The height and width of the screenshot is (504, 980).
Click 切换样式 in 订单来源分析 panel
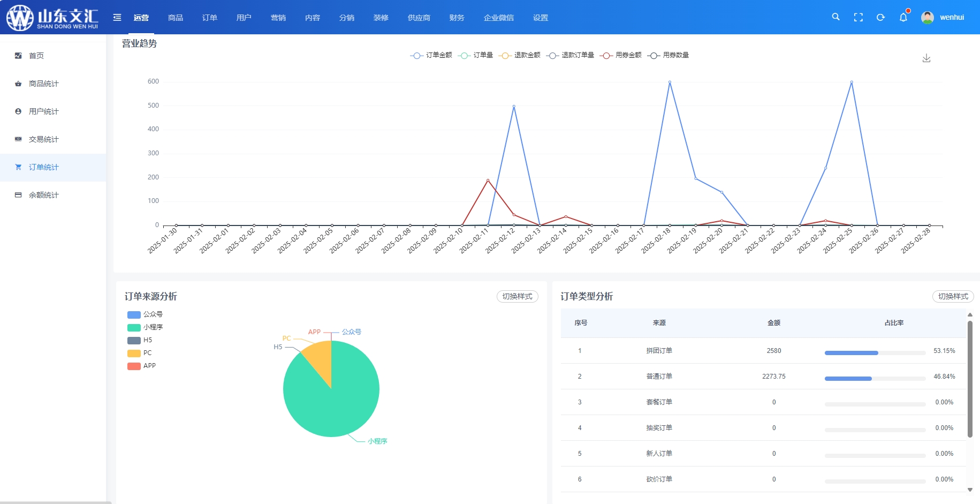[x=518, y=297]
